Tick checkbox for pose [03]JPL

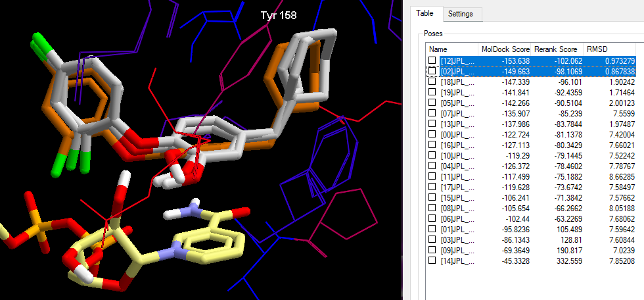tap(432, 239)
